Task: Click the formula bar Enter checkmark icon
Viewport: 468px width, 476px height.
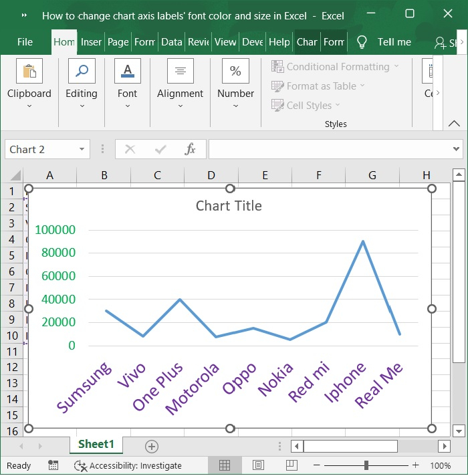Action: pyautogui.click(x=160, y=149)
